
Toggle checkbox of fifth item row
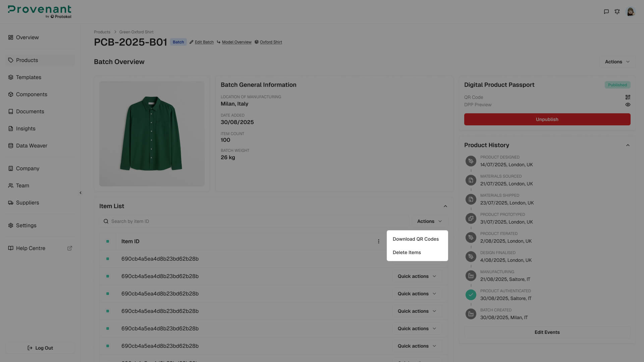click(x=108, y=328)
